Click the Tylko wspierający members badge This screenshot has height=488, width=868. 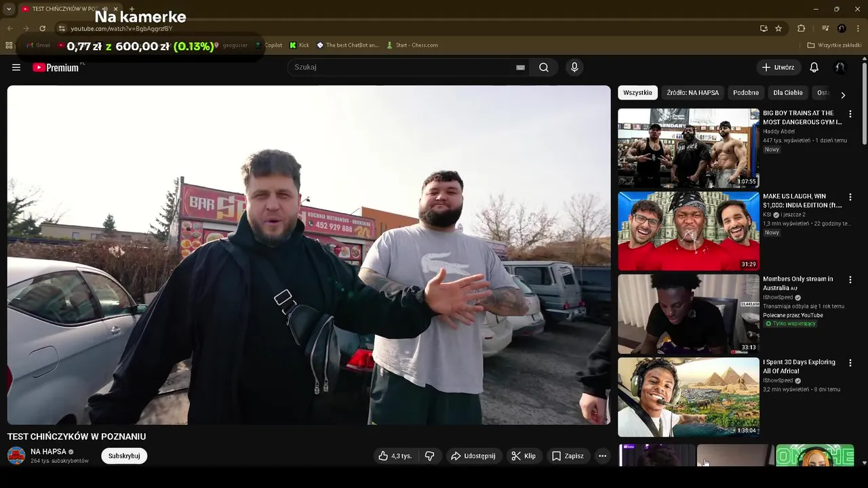point(791,324)
